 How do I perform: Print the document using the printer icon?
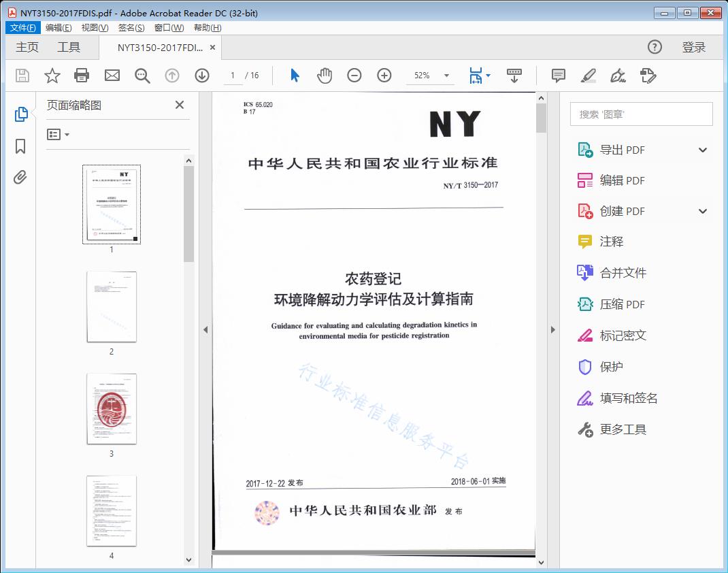point(82,76)
